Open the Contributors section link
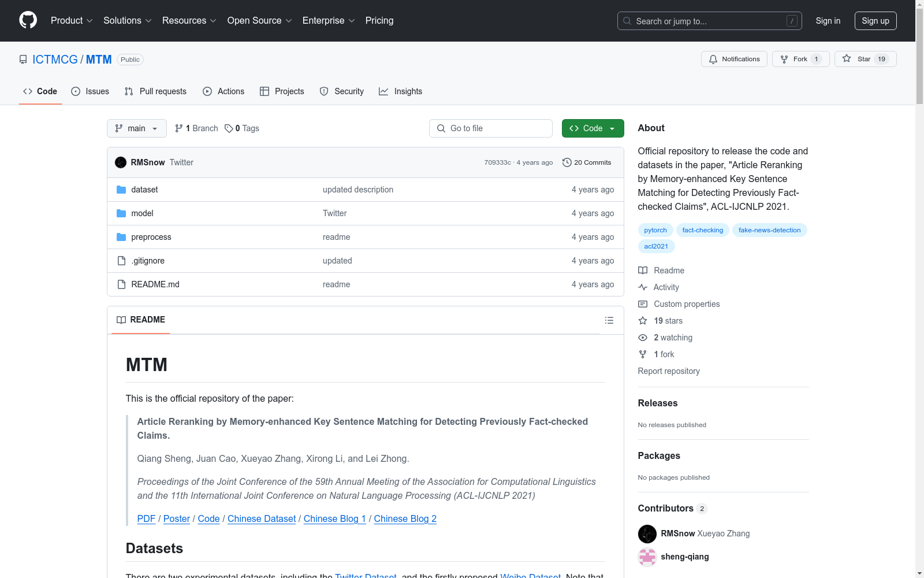This screenshot has width=924, height=578. tap(673, 509)
